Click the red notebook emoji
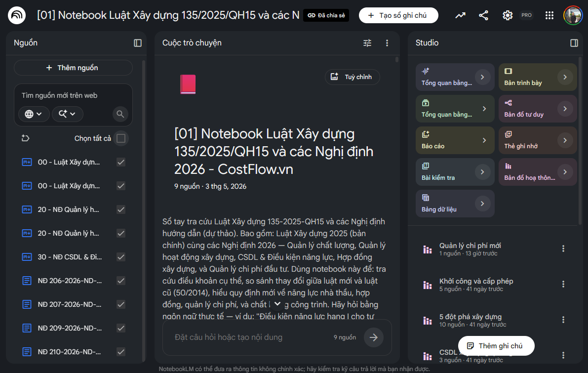The height and width of the screenshot is (373, 588). 188,84
